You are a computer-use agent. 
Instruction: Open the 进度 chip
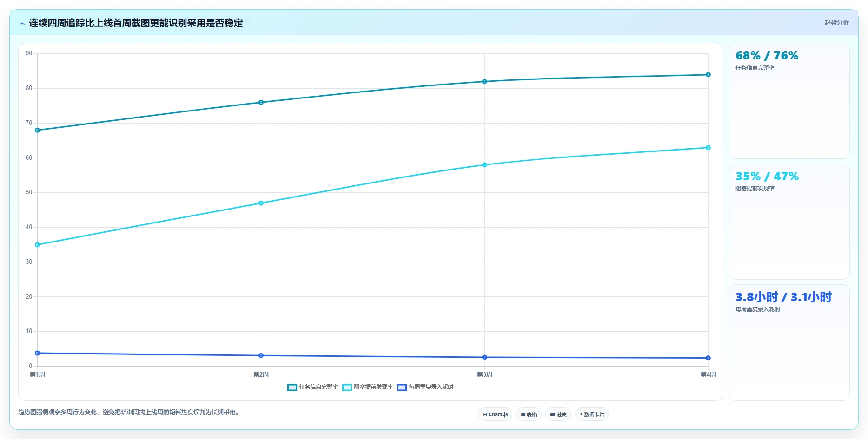point(558,414)
